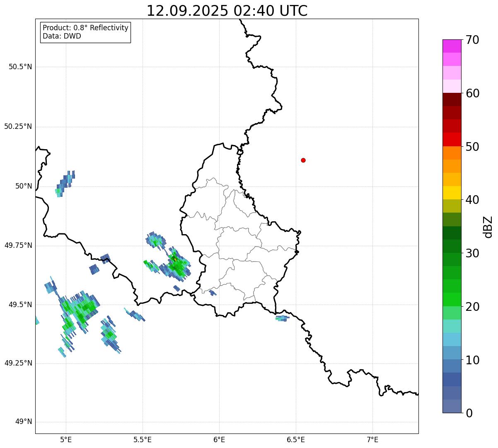
Task: Click the slate blue bottom colorbar segment at 0
Action: click(452, 406)
